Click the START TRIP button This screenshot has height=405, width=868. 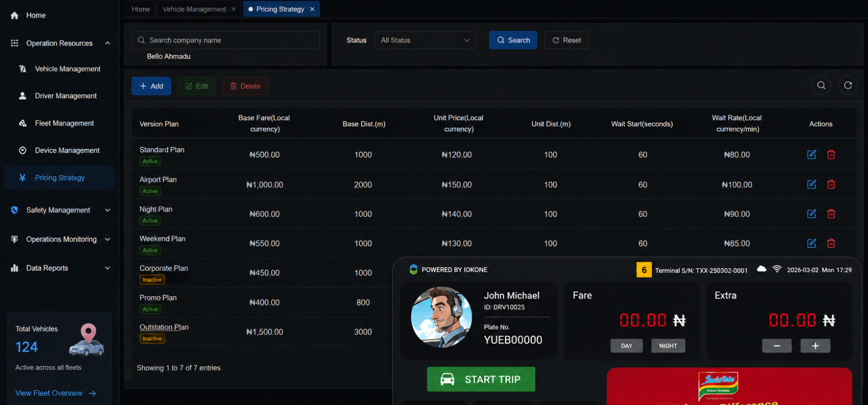[x=481, y=380]
